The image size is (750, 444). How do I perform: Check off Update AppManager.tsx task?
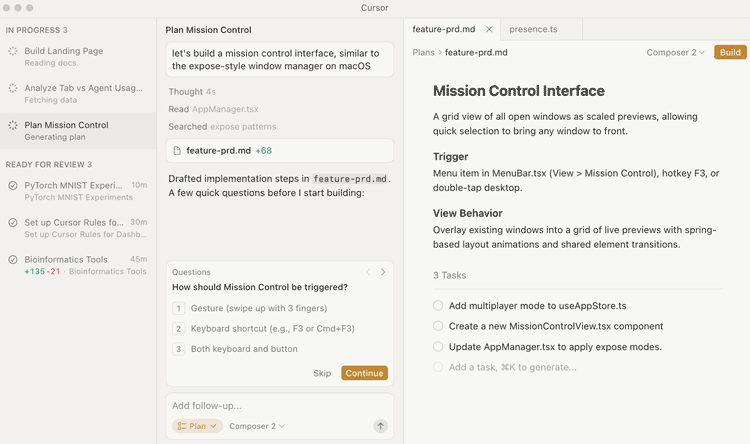point(438,347)
